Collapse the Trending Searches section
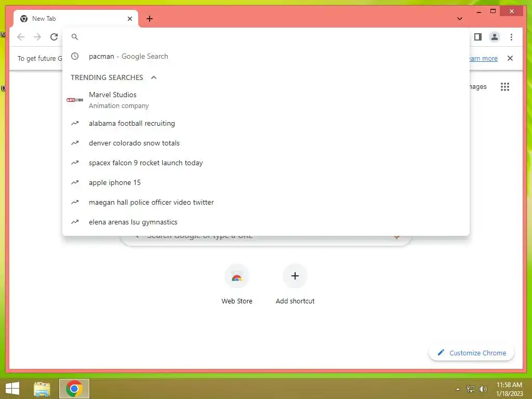 pyautogui.click(x=154, y=77)
